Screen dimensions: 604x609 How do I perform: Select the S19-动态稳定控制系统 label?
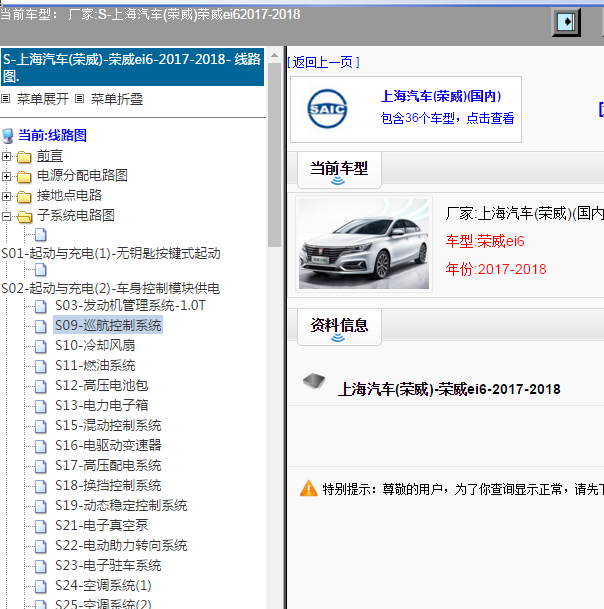pyautogui.click(x=121, y=506)
